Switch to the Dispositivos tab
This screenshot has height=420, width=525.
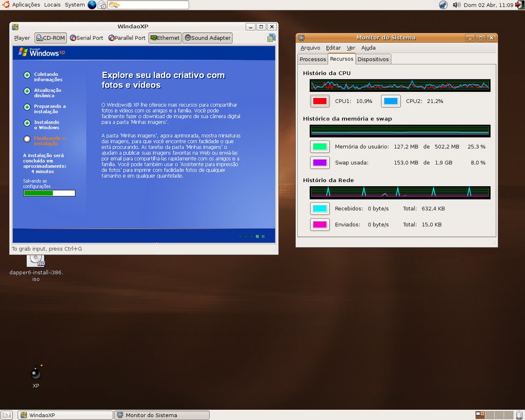pyautogui.click(x=373, y=59)
